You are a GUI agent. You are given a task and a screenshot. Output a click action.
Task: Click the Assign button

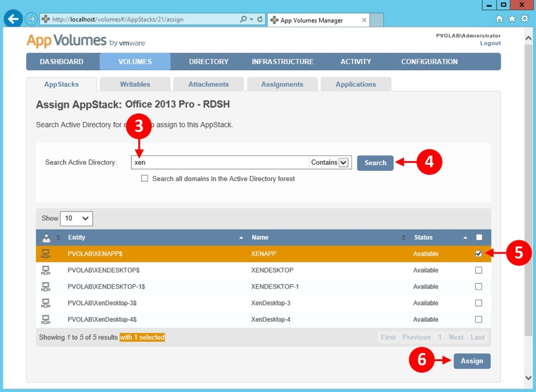[x=472, y=361]
